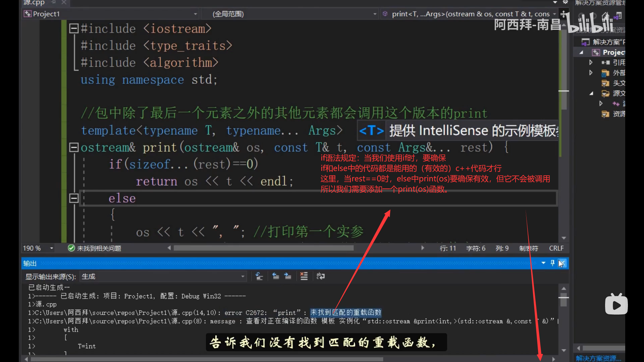Switch to 解决方案资源 bottom tab

(598, 358)
